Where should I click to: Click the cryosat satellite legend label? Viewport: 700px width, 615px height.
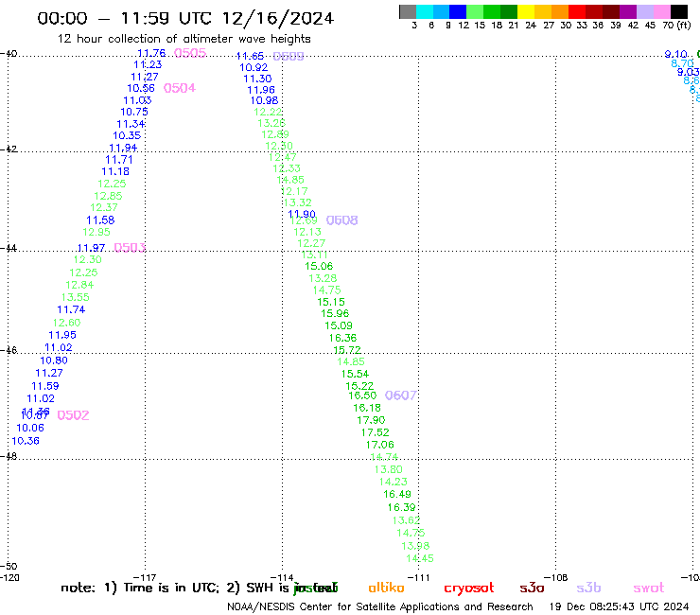point(469,588)
